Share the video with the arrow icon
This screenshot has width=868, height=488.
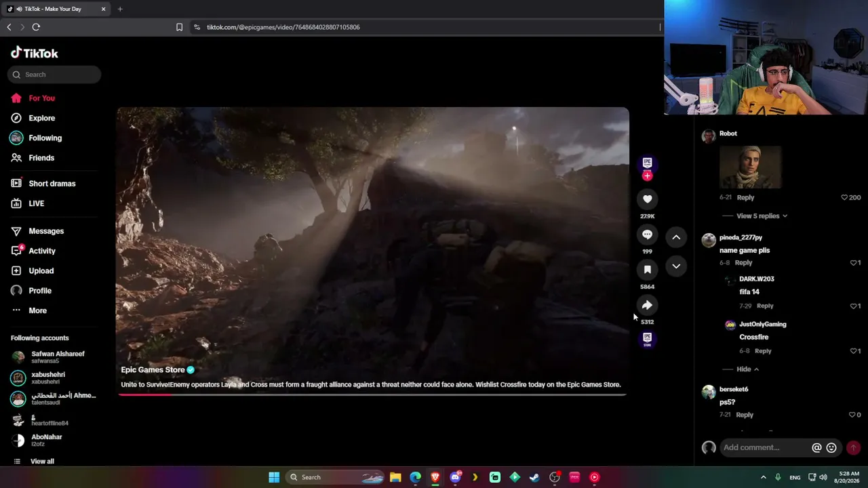click(647, 305)
